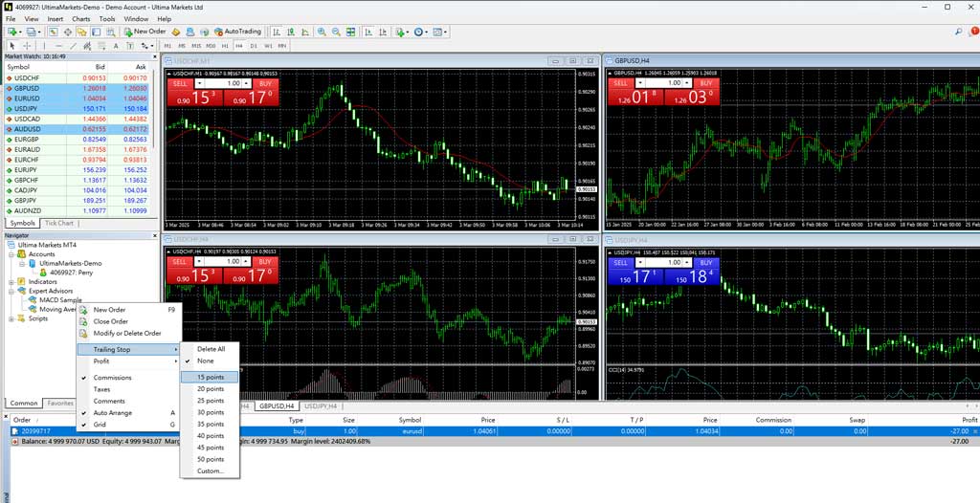Select the text 'A' drawing tool
980x503 pixels.
click(x=116, y=46)
